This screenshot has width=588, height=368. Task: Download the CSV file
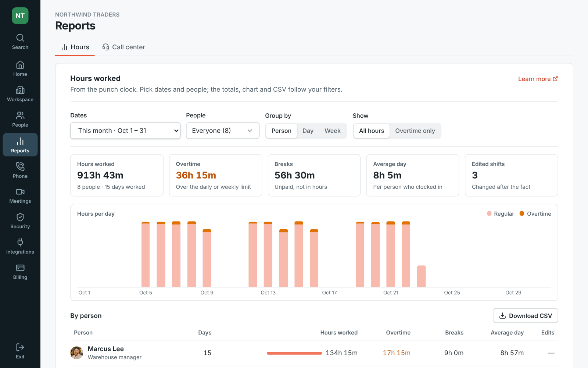coord(526,316)
